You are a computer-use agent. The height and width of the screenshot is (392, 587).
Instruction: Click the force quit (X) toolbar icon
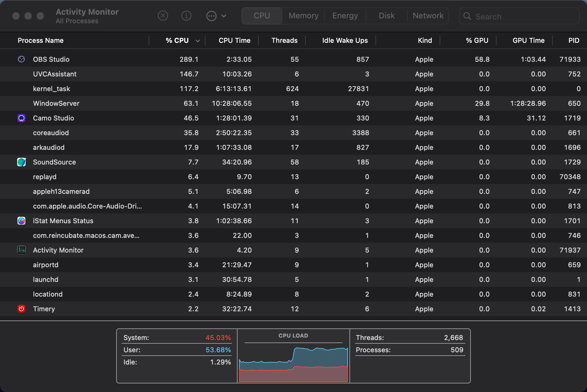[163, 16]
